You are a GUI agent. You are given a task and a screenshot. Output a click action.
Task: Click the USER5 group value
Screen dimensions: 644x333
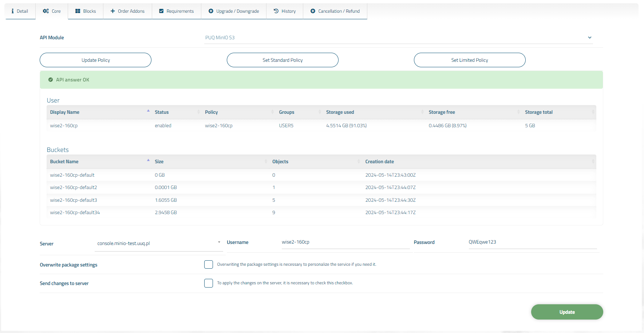[x=286, y=125]
